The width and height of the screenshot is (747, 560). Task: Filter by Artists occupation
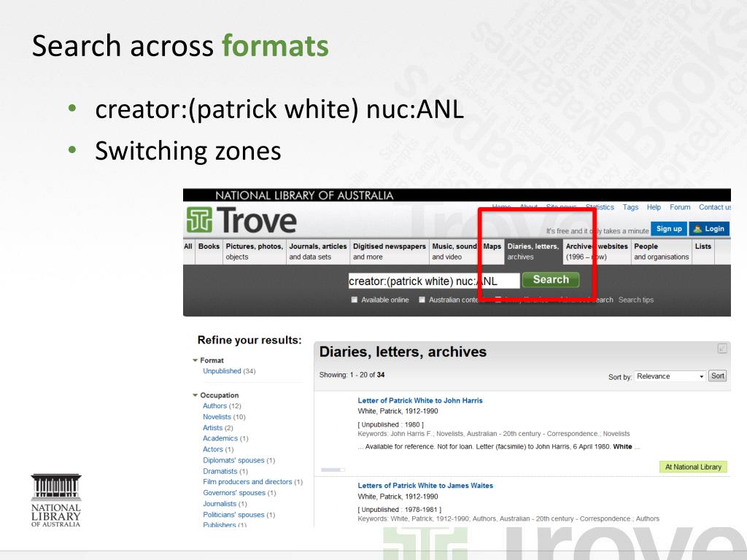[212, 427]
